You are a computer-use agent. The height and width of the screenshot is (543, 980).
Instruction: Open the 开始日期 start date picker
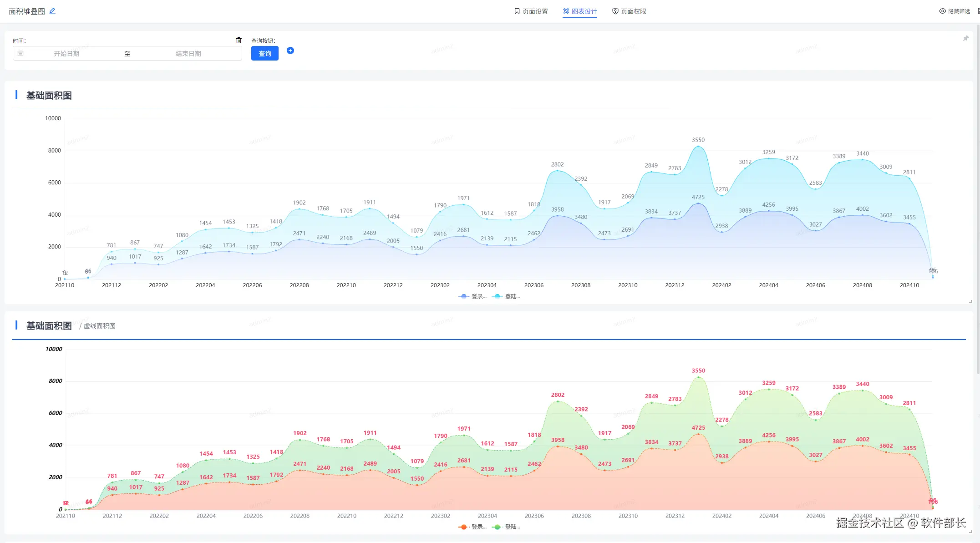pos(66,54)
